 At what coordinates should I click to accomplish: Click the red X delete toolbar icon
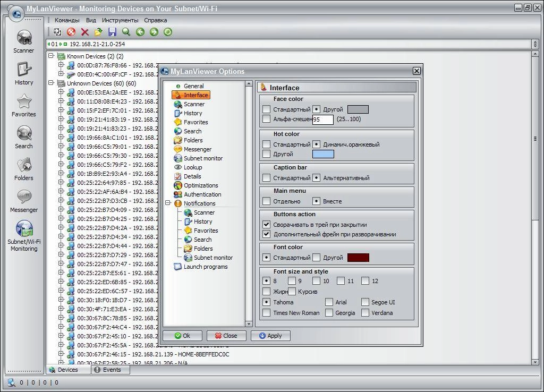84,32
